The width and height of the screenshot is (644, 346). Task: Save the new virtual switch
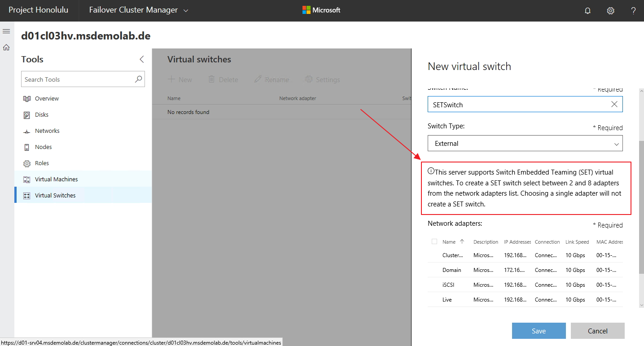pos(539,331)
